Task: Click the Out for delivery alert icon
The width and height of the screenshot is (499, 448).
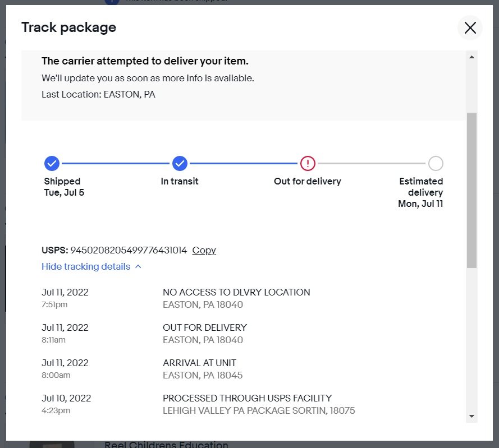Action: click(x=308, y=164)
